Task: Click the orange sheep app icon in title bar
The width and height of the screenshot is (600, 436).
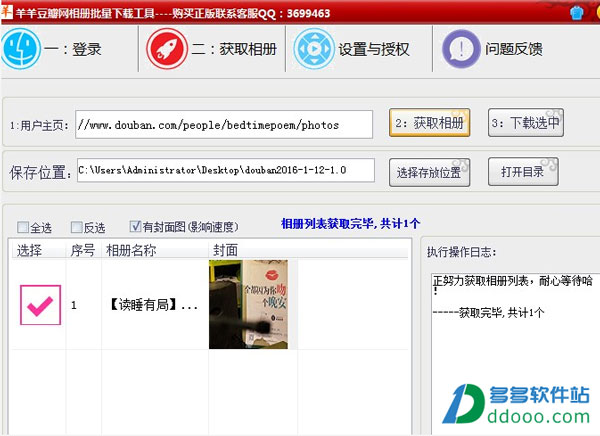Action: tap(7, 12)
